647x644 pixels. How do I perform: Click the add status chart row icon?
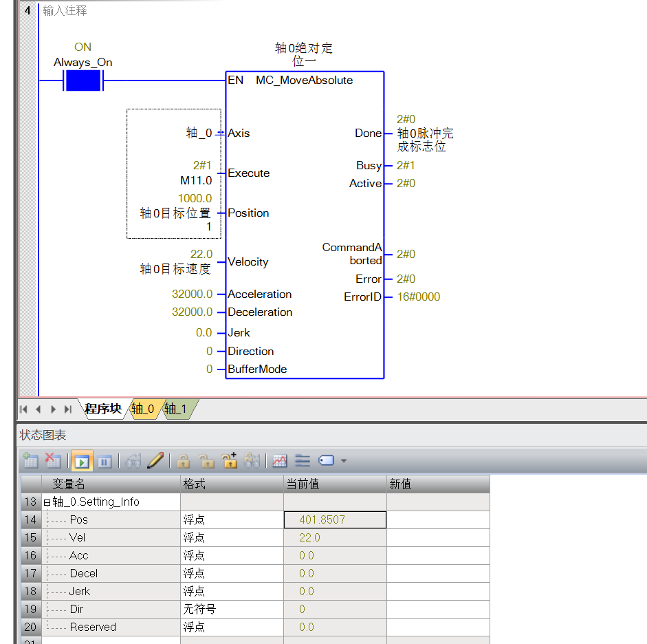pyautogui.click(x=30, y=460)
